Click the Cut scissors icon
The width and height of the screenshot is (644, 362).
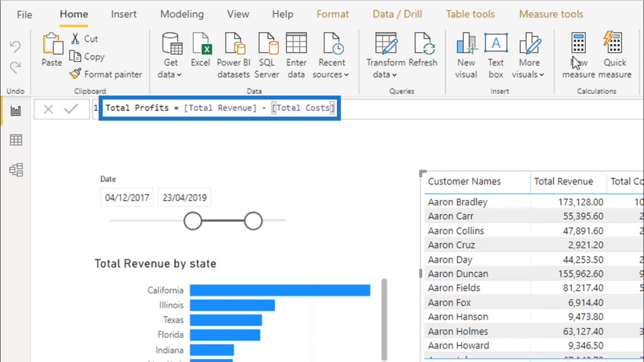click(x=75, y=39)
